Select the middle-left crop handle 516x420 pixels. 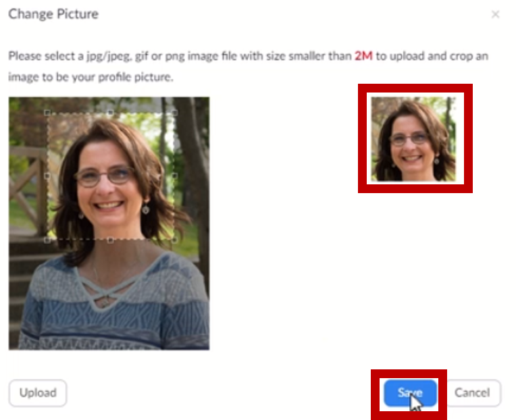point(47,176)
